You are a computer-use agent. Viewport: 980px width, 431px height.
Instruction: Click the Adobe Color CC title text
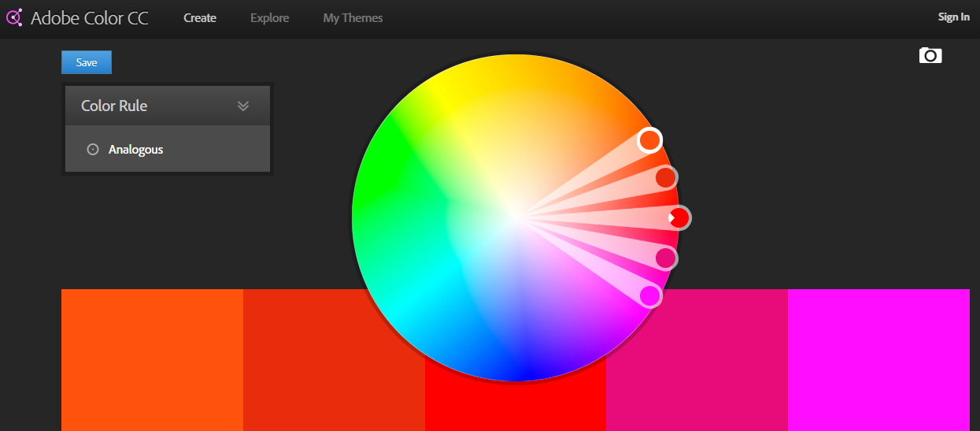tap(91, 17)
